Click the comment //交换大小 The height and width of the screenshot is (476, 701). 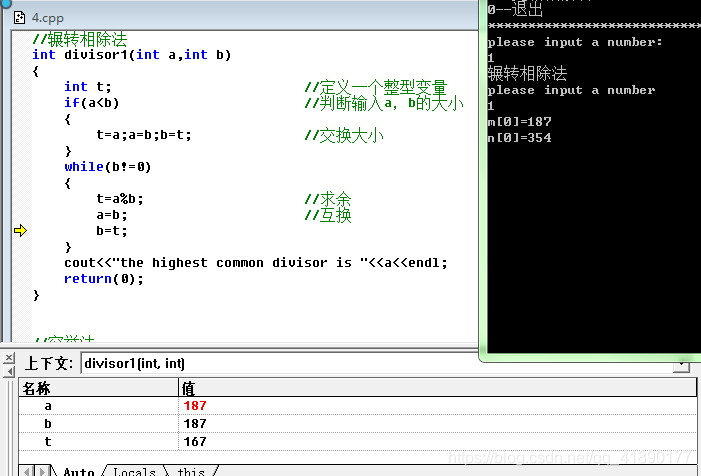coord(344,135)
